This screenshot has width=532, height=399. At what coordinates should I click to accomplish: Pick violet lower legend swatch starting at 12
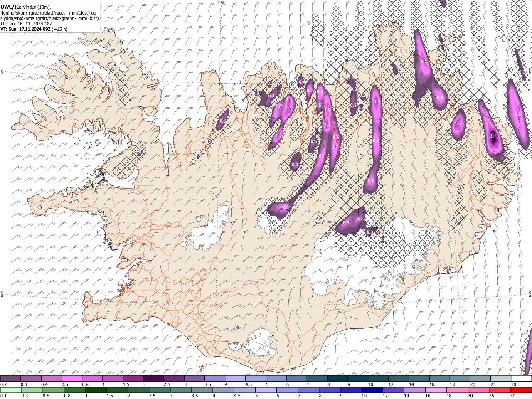[393, 390]
